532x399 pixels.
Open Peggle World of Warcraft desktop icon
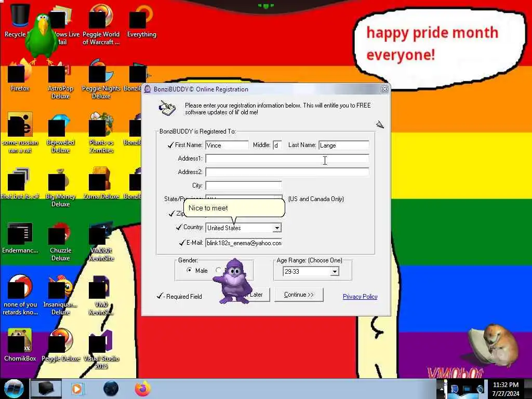click(101, 24)
